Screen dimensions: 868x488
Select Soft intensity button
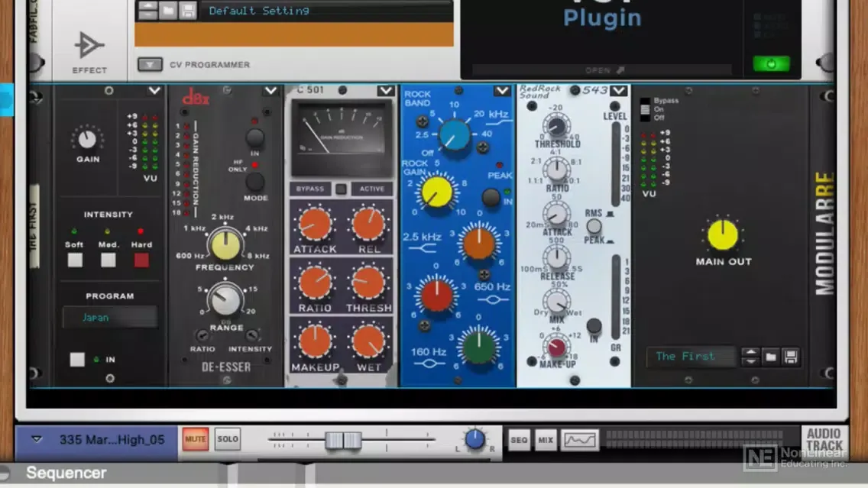[75, 260]
